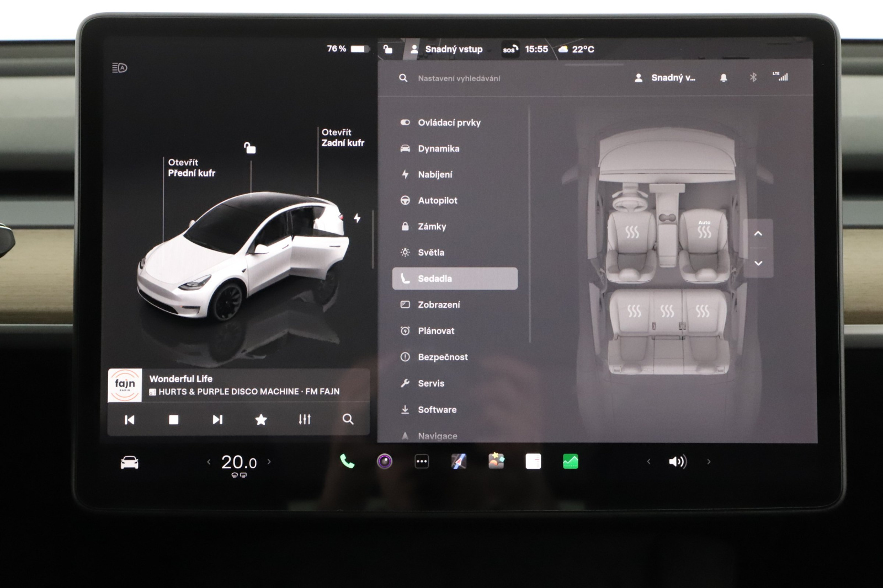
Task: Tap the car controls icon in the bottom bar
Action: point(130,462)
